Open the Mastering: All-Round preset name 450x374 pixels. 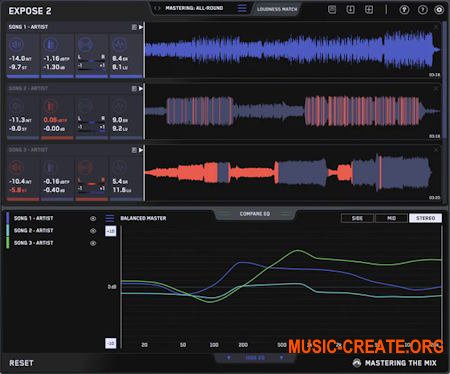(x=194, y=8)
